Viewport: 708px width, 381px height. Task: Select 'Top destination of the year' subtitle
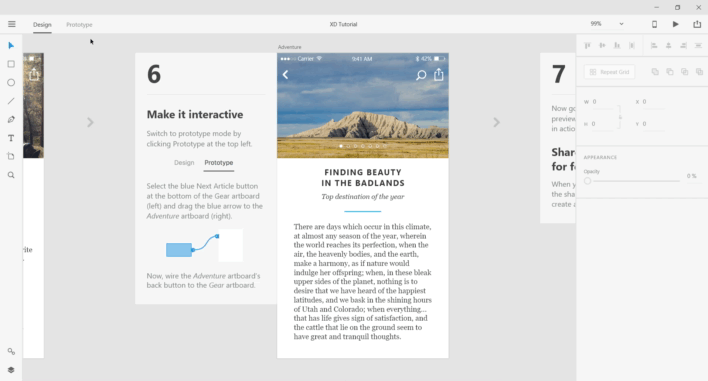[363, 197]
